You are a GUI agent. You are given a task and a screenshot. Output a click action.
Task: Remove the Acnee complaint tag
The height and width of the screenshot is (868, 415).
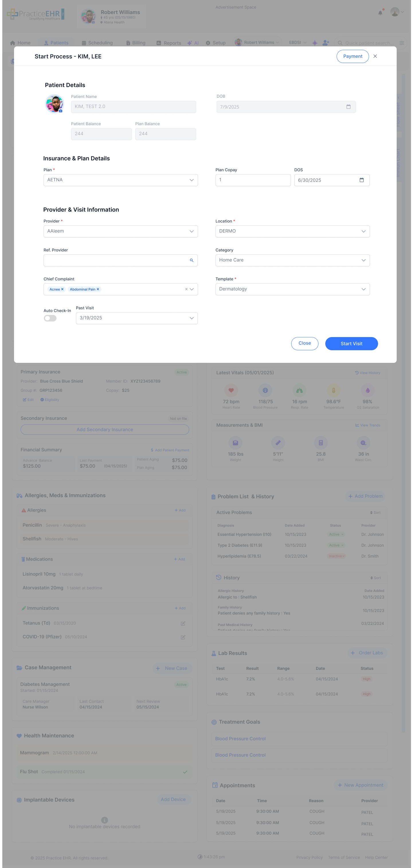click(x=62, y=289)
